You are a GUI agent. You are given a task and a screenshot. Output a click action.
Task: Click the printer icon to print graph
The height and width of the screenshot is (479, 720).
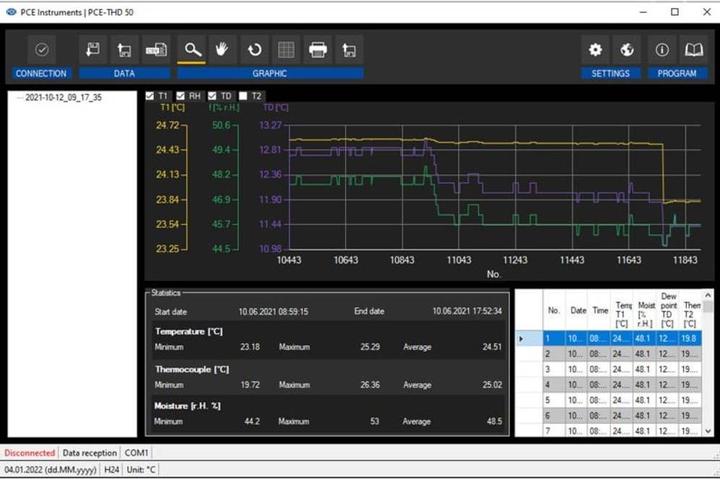[318, 50]
